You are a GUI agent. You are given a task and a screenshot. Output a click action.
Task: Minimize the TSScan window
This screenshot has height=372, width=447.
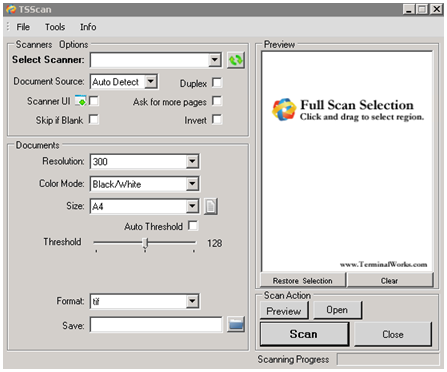click(409, 9)
